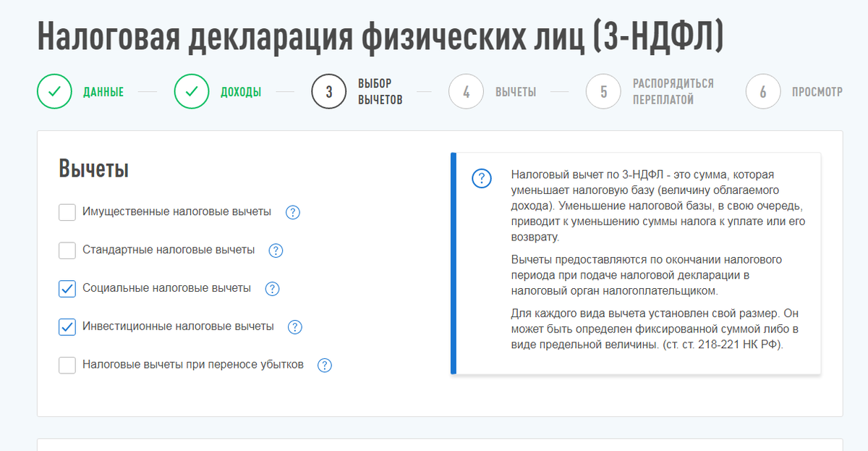The height and width of the screenshot is (451, 868).
Task: Uncheck Социальные налоговые вычеты checkbox
Action: [67, 289]
